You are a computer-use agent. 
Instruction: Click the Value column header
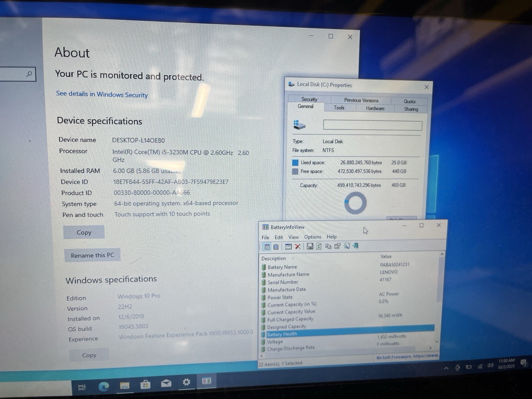(x=386, y=256)
